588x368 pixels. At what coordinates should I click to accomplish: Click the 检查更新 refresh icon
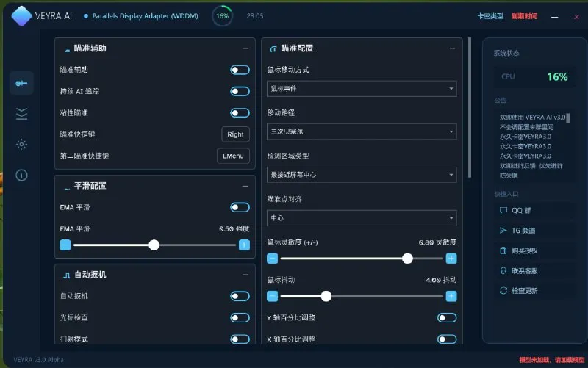503,290
